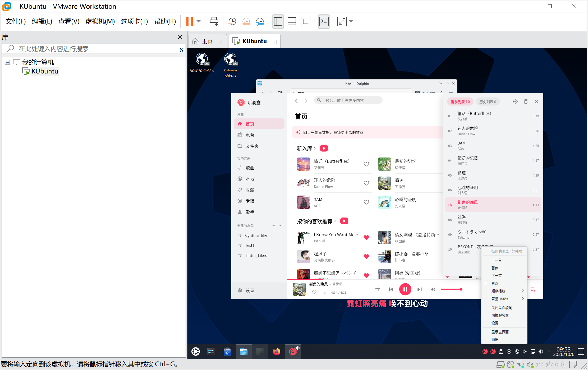Play all songs in 按你的喜欢推荐
The width and height of the screenshot is (588, 370).
click(344, 221)
